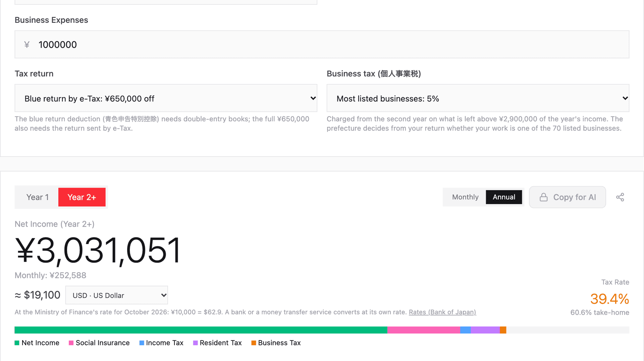Click the 39.4% tax rate value

coord(609,299)
